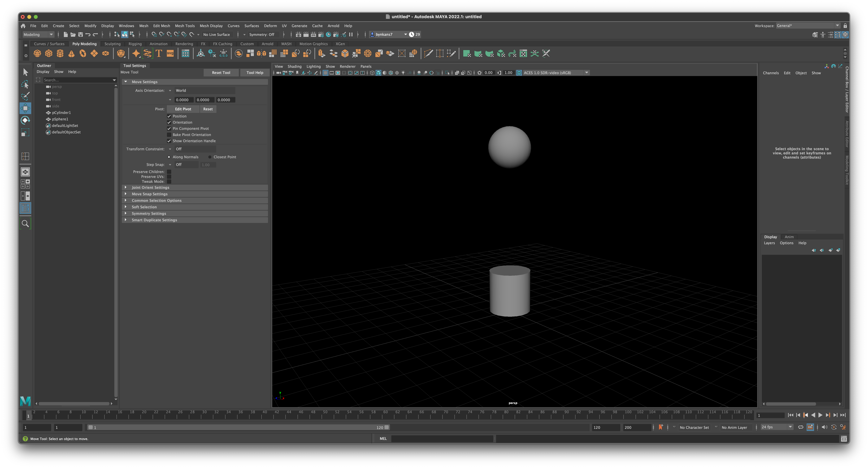Enable the Preserve UVs checkbox

(x=169, y=177)
